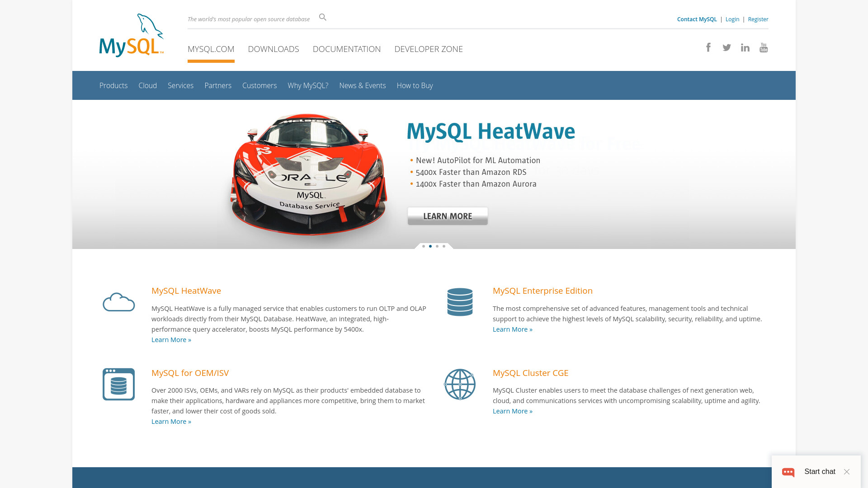Viewport: 868px width, 488px height.
Task: Open the Partners menu item
Action: tap(218, 85)
